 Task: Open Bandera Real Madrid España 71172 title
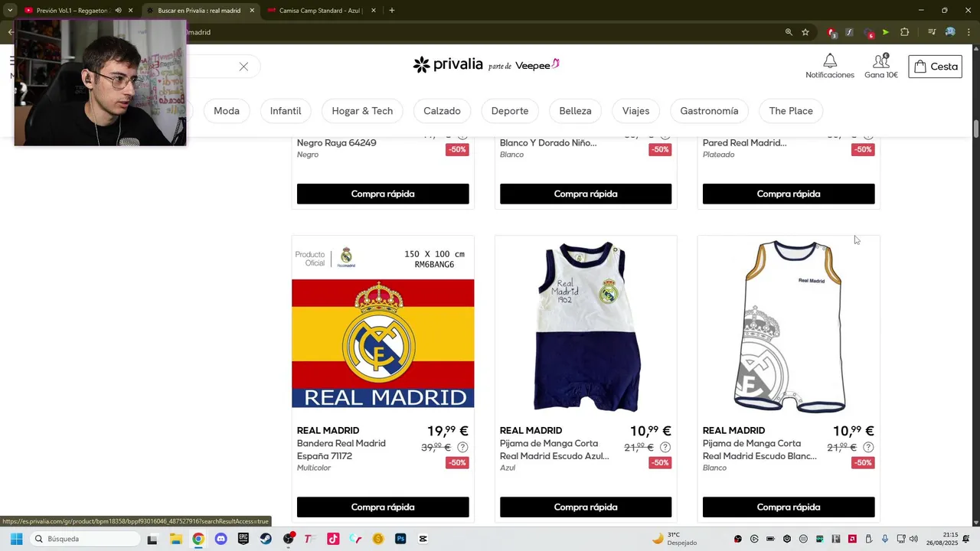pyautogui.click(x=341, y=450)
